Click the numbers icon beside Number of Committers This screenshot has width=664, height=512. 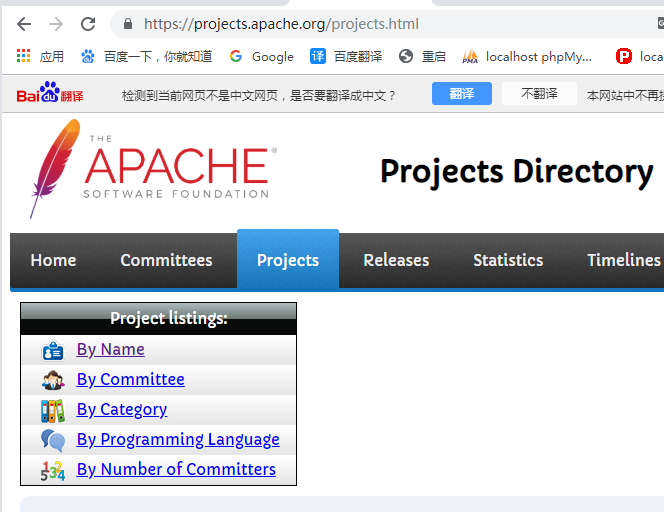tap(53, 471)
